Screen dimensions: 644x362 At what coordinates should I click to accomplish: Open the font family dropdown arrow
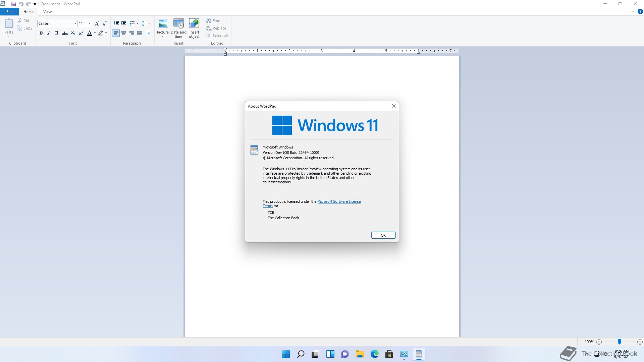tap(75, 23)
